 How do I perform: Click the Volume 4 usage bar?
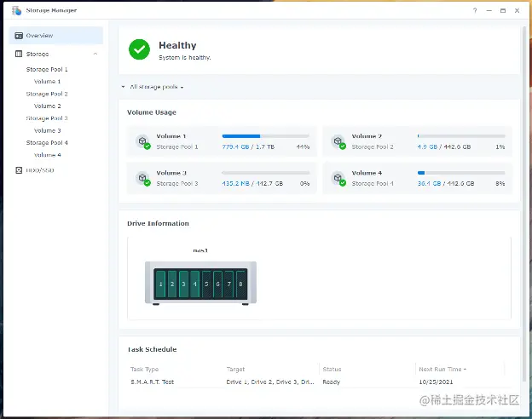point(461,173)
